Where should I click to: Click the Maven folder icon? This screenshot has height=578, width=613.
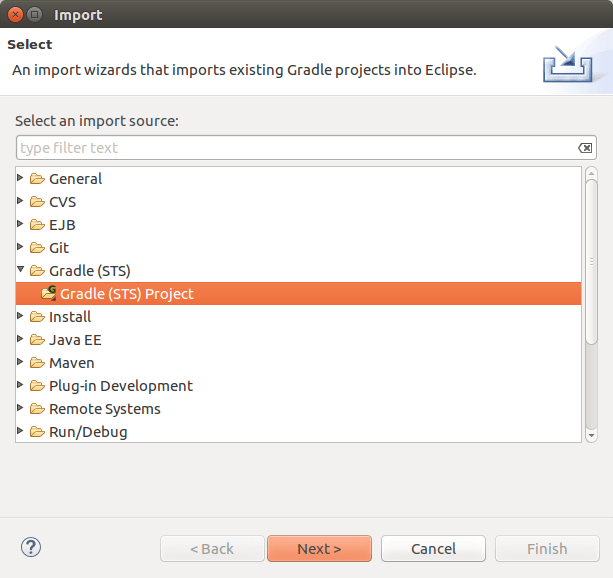(37, 363)
